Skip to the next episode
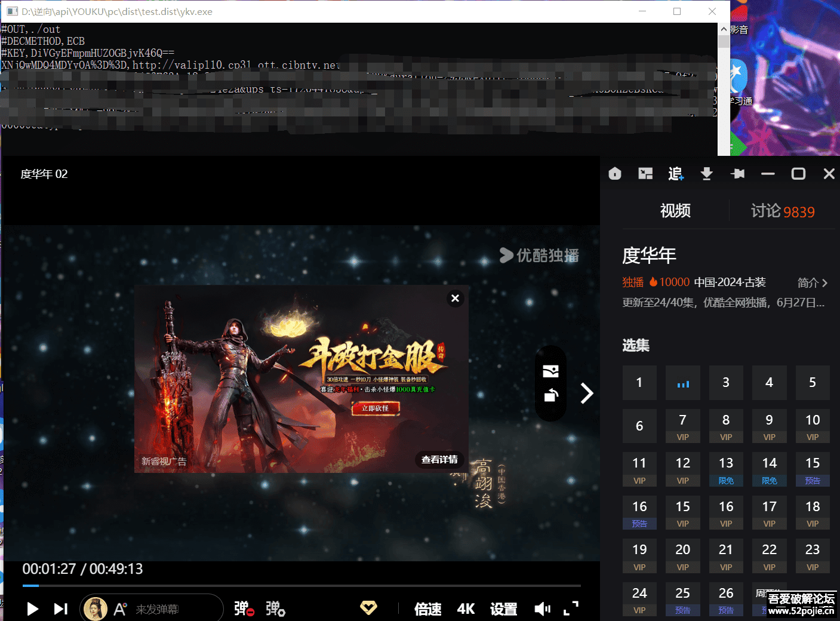Image resolution: width=840 pixels, height=621 pixels. pyautogui.click(x=60, y=608)
